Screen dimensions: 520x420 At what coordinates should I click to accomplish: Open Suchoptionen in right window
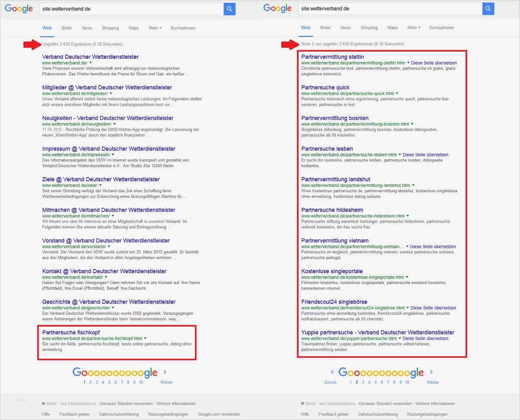pyautogui.click(x=442, y=28)
